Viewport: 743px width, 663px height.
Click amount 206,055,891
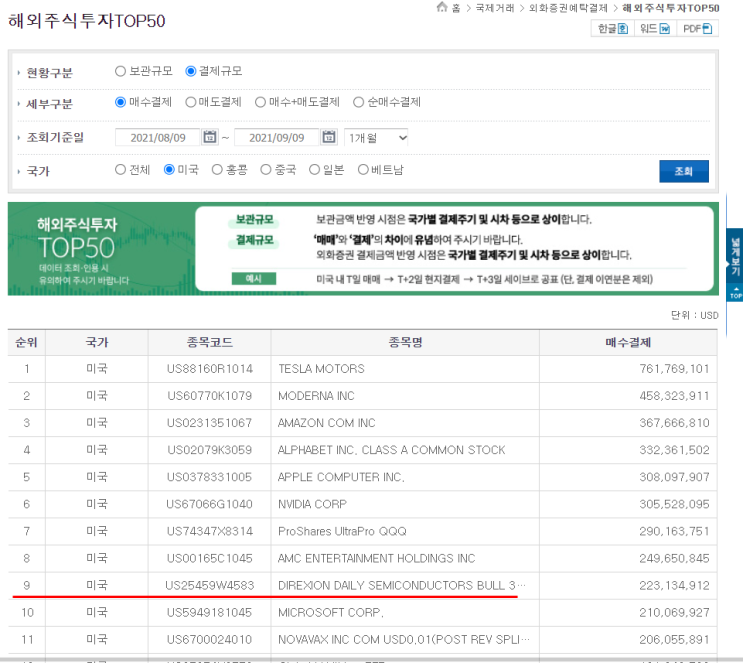(674, 639)
